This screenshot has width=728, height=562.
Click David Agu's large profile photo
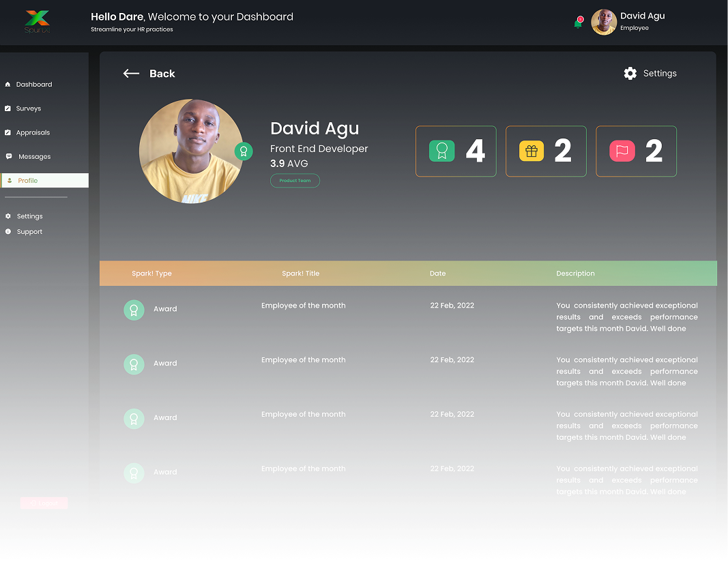[x=190, y=151]
